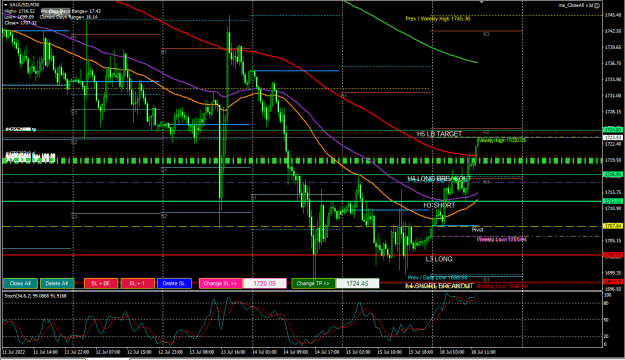This screenshot has width=625, height=360.
Task: Click the SL + 1 button
Action: click(138, 283)
